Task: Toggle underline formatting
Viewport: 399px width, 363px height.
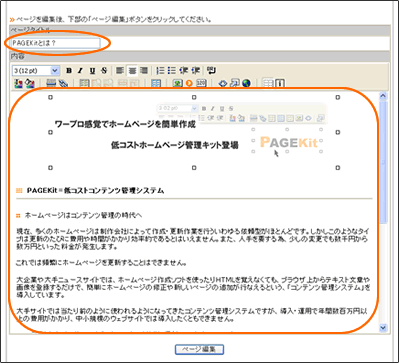Action: click(92, 71)
